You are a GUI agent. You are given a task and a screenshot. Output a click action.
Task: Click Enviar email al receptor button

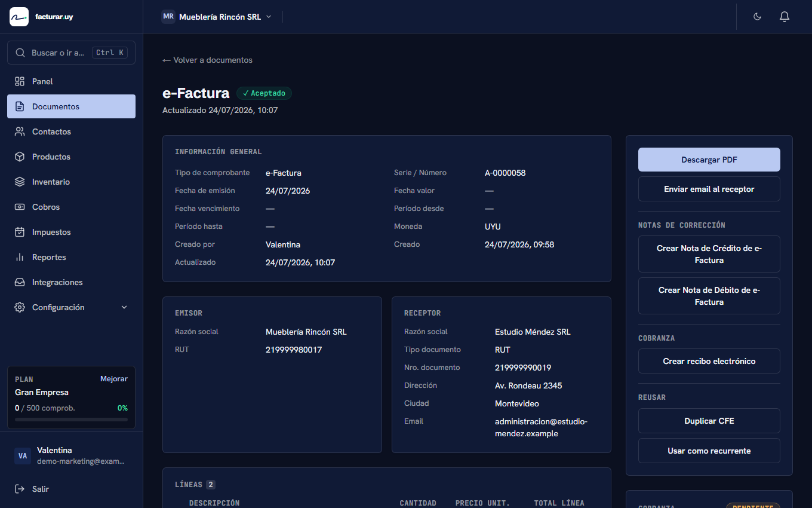(x=709, y=189)
